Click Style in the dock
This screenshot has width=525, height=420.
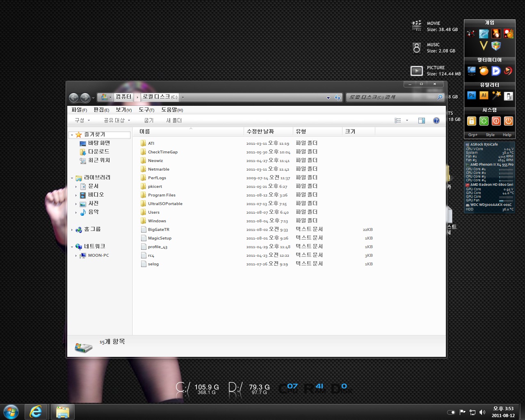coord(491,135)
